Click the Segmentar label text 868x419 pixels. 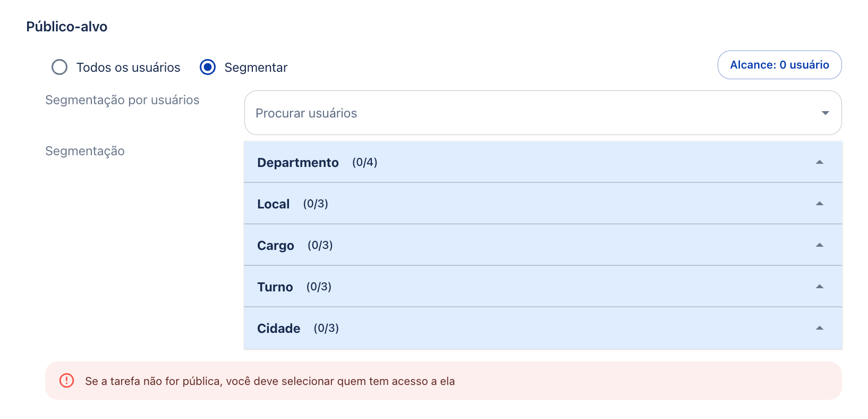pos(256,68)
